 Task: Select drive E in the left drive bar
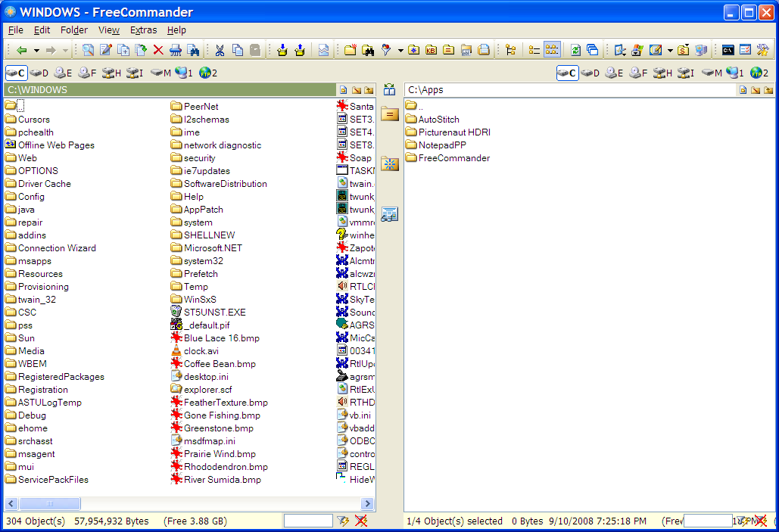point(63,73)
